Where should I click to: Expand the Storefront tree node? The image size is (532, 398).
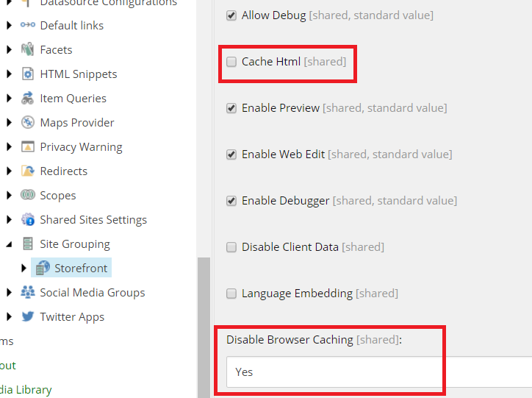[x=24, y=269]
